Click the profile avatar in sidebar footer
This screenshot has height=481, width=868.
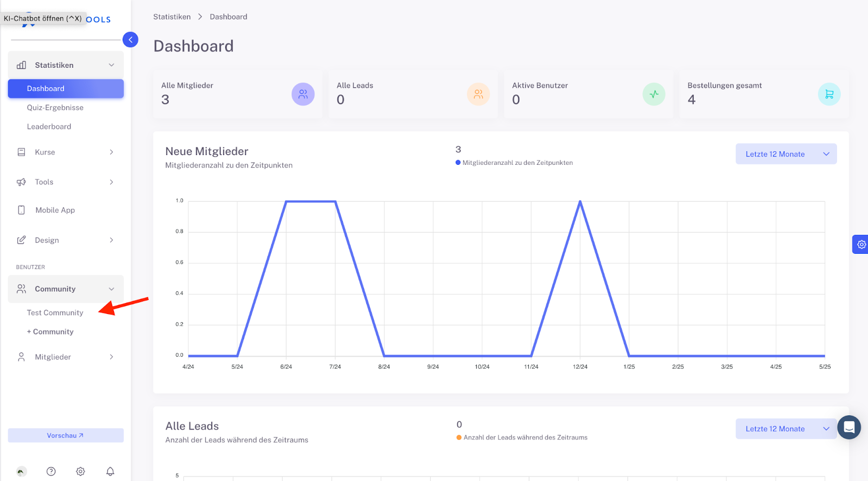click(21, 471)
